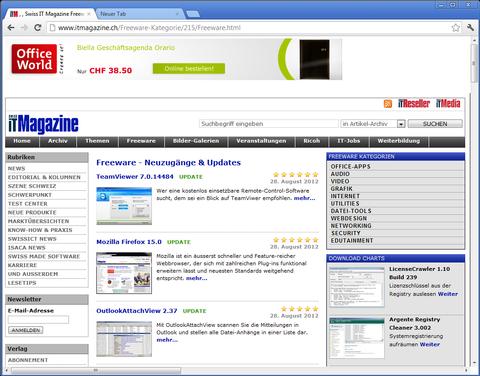Image resolution: width=480 pixels, height=376 pixels.
Task: Reload the page with the refresh icon
Action: pos(38,28)
